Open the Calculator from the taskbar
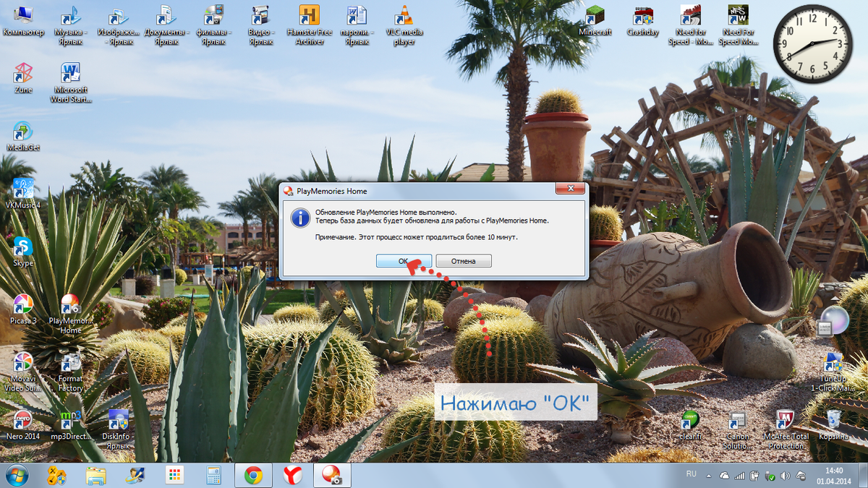 (213, 475)
